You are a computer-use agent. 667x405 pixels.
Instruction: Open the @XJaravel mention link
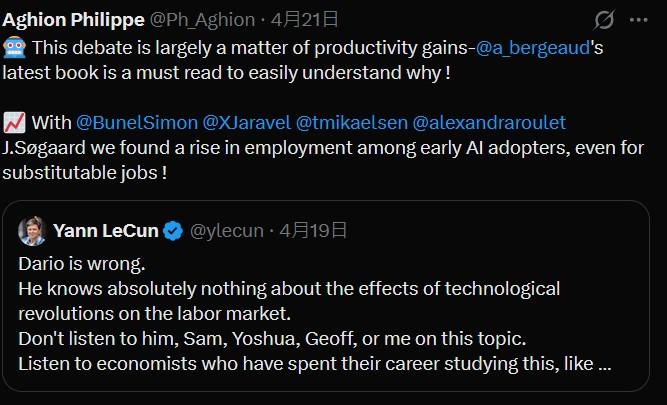[247, 122]
